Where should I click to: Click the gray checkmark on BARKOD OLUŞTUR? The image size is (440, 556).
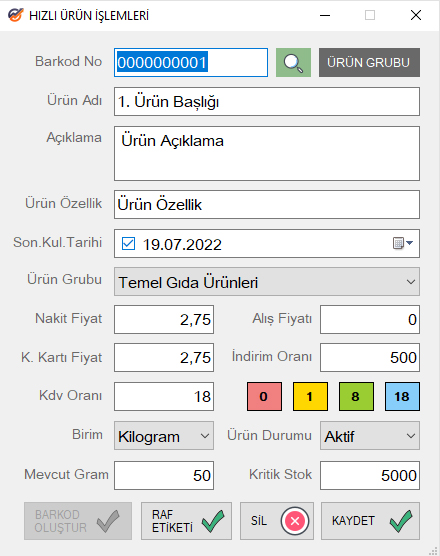pyautogui.click(x=108, y=521)
